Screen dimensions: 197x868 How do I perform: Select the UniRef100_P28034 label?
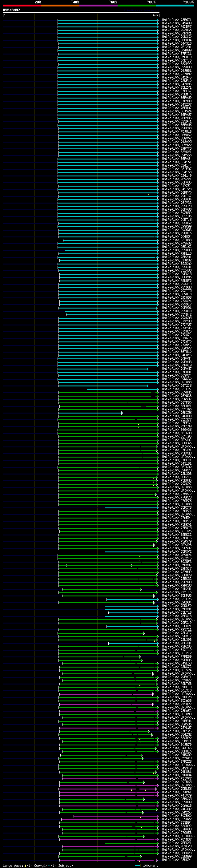pyautogui.click(x=176, y=200)
